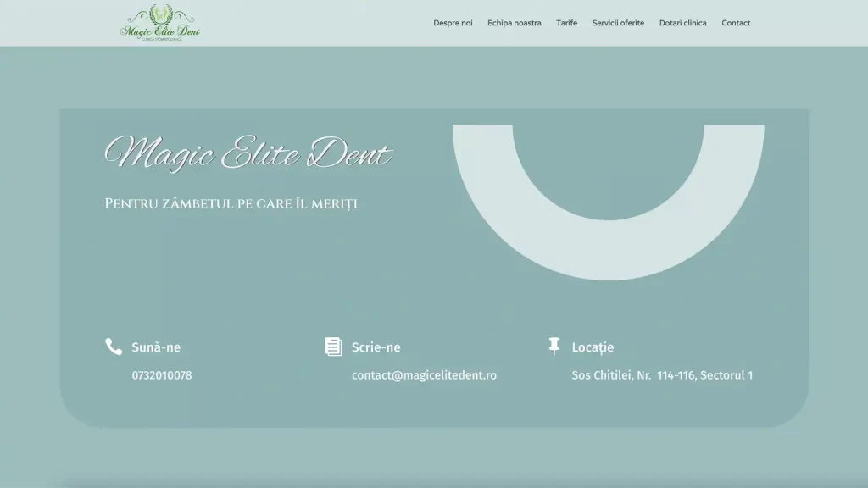Click the Sos Chitilei address text
This screenshot has height=488, width=868.
point(662,375)
